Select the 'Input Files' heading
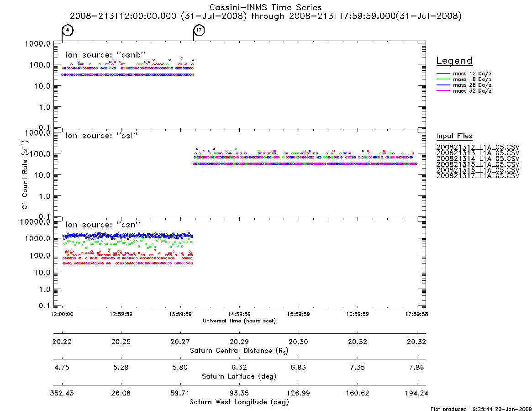This screenshot has height=411, width=532. 454,136
